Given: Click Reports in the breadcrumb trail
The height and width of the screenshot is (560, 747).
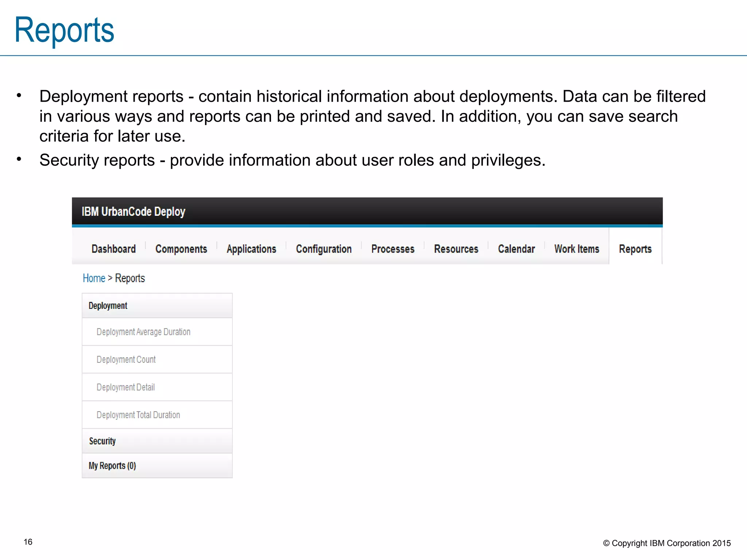Looking at the screenshot, I should (130, 278).
